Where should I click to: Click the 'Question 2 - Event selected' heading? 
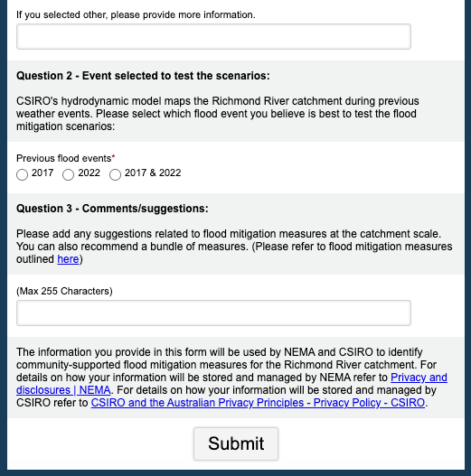143,76
